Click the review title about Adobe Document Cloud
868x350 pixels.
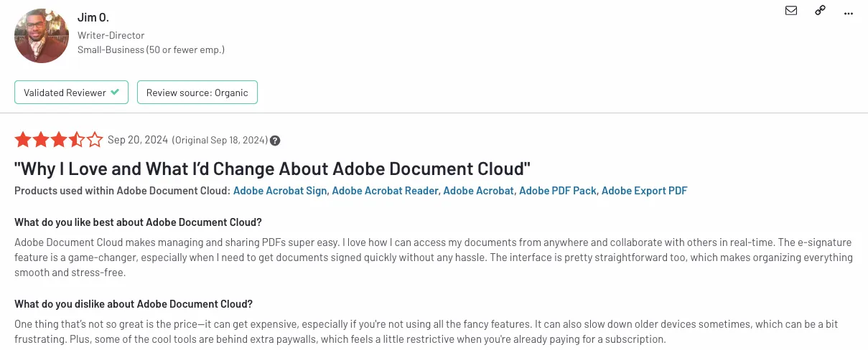coord(273,169)
